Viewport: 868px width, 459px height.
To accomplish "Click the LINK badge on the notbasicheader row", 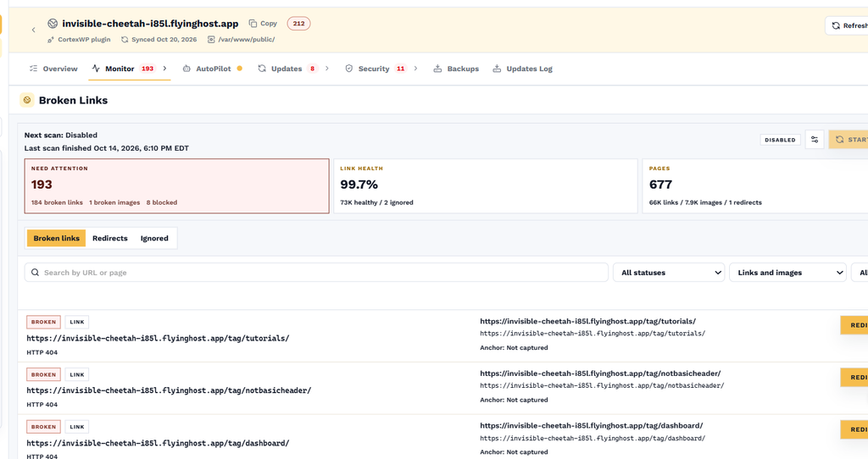I will (x=77, y=374).
